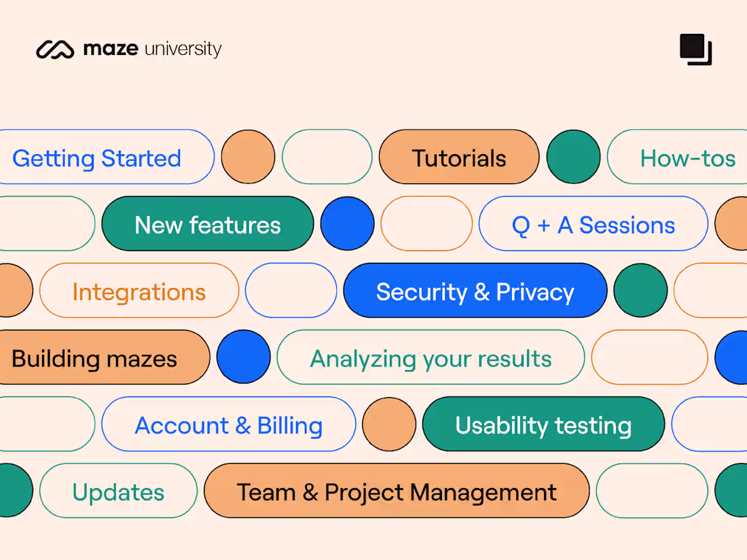
Task: Select the Building mazes category
Action: coord(95,358)
